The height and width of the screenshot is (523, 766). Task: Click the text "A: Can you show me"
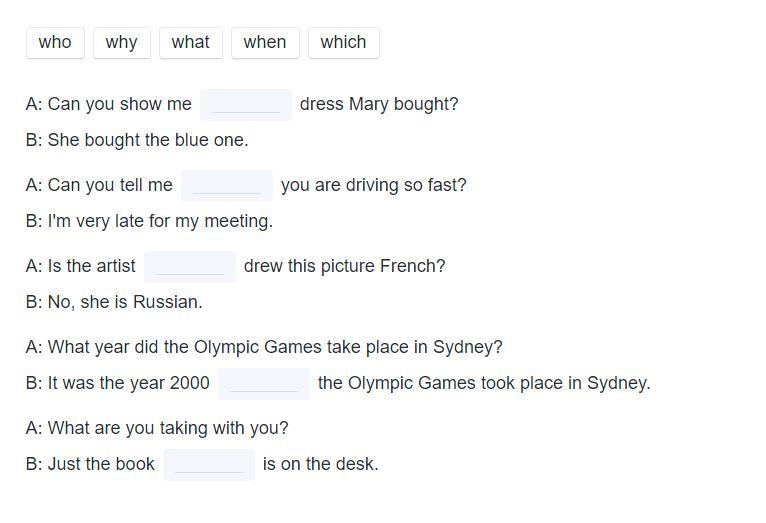tap(108, 104)
